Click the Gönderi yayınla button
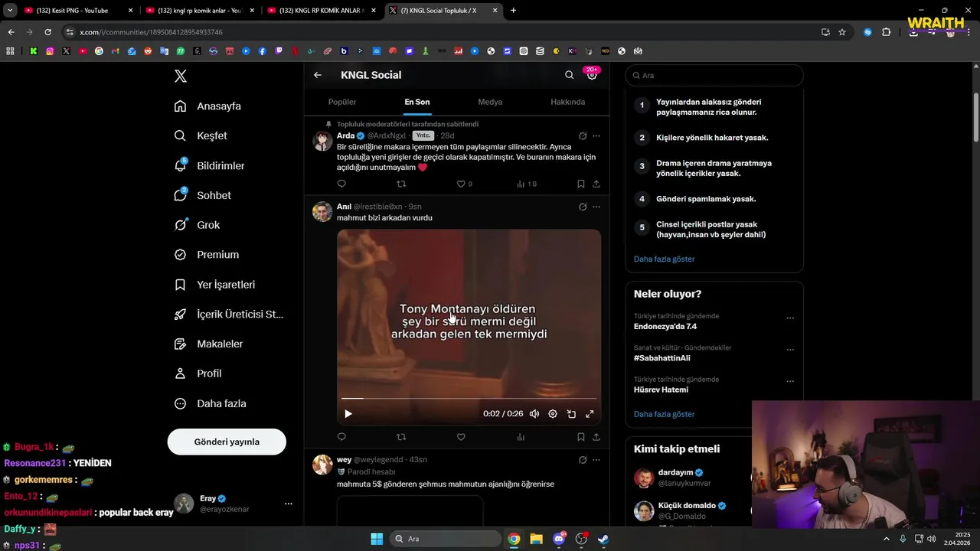Viewport: 980px width, 551px height. (227, 442)
